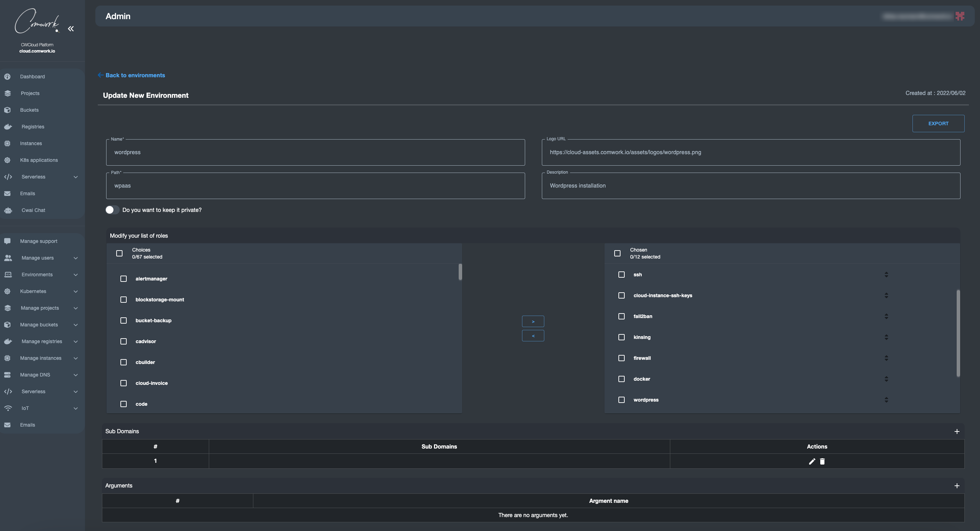Click the Projects layers icon
The image size is (980, 531).
(7, 93)
